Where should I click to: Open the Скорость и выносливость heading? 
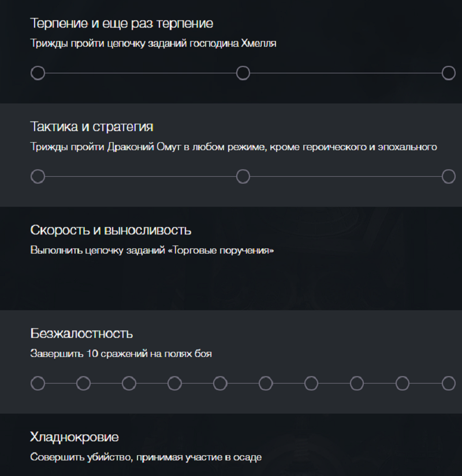click(110, 230)
